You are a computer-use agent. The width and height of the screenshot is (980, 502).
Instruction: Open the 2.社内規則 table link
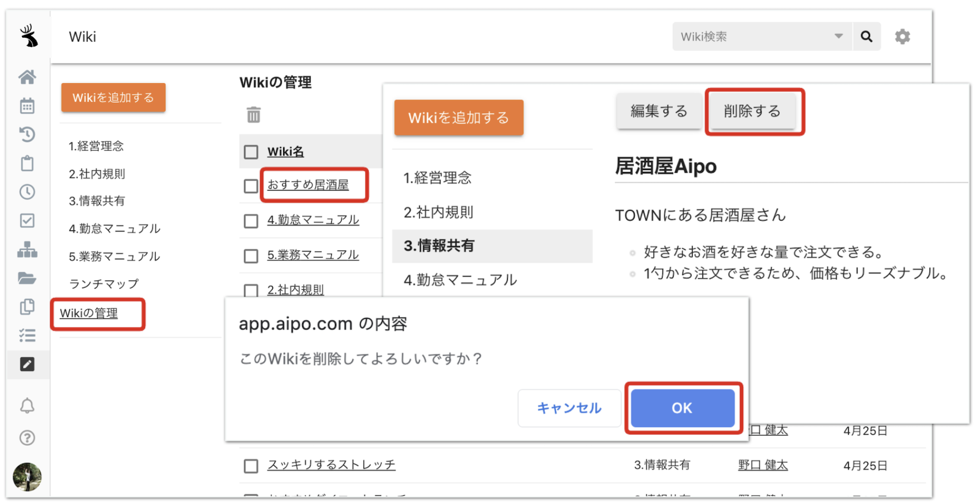(x=296, y=290)
